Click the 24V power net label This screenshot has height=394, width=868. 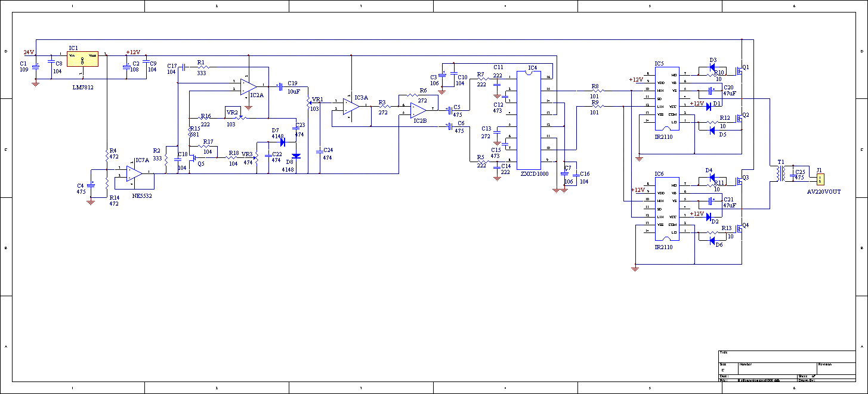point(29,52)
